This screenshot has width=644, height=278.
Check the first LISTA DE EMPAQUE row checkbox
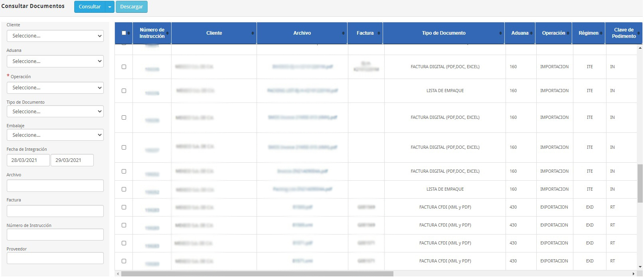(x=124, y=91)
